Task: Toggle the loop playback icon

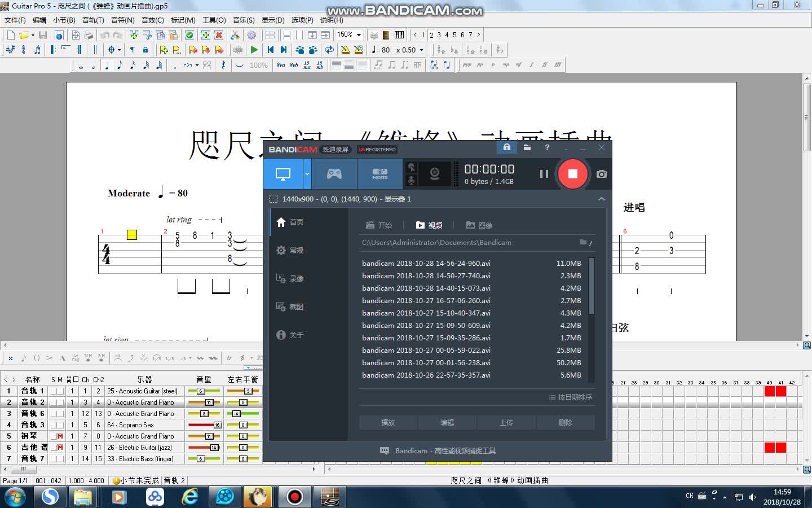Action: click(x=329, y=50)
